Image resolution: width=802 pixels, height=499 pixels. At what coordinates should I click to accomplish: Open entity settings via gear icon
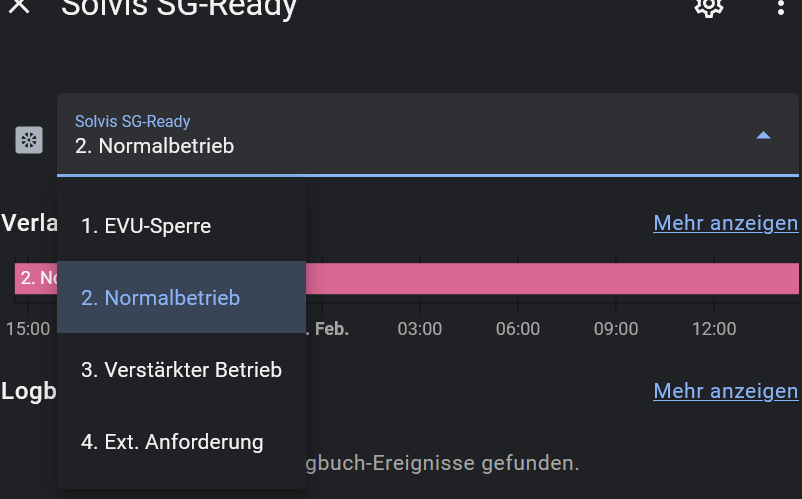tap(709, 6)
